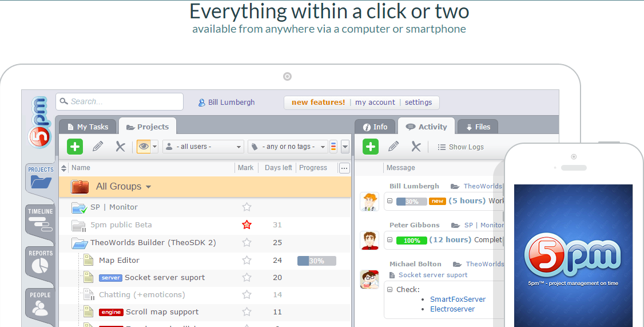Toggle star mark for Socket server suport
The image size is (644, 327).
pos(247,277)
